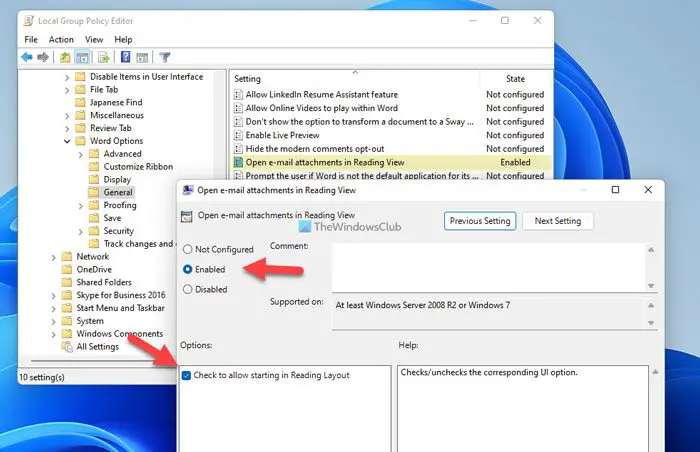Collapse the Word Options tree node
Image resolution: width=700 pixels, height=452 pixels.
pyautogui.click(x=67, y=141)
